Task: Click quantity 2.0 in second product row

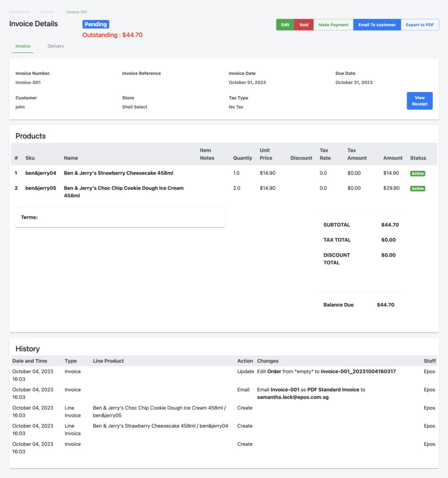Action: [236, 188]
